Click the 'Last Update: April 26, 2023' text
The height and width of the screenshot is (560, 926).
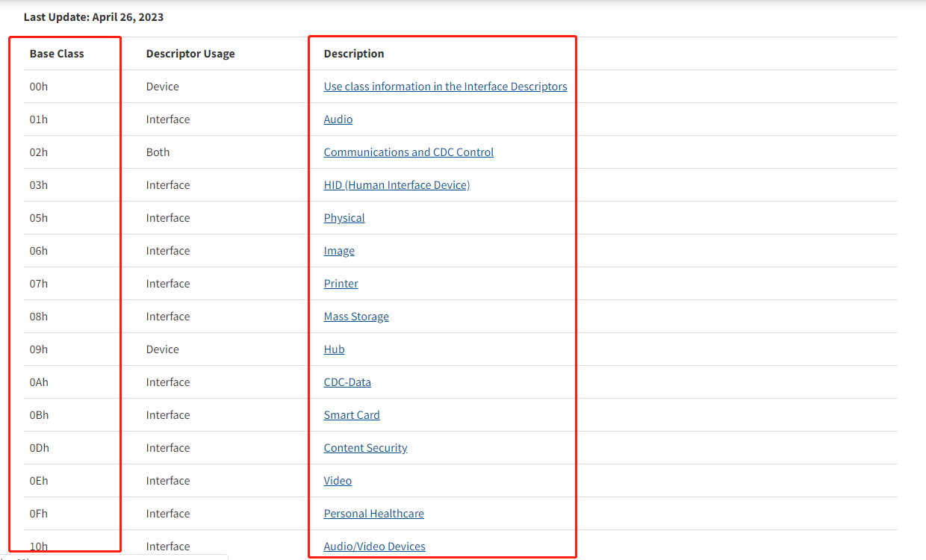(x=93, y=16)
